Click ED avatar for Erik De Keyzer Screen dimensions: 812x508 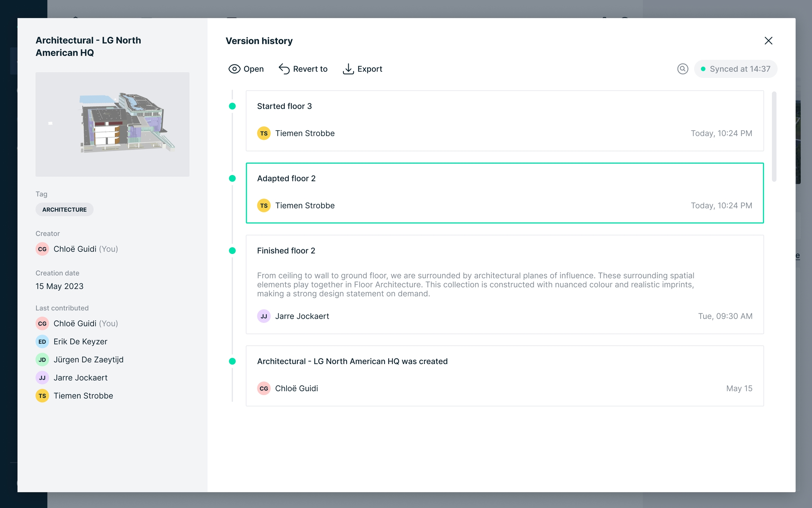(42, 341)
